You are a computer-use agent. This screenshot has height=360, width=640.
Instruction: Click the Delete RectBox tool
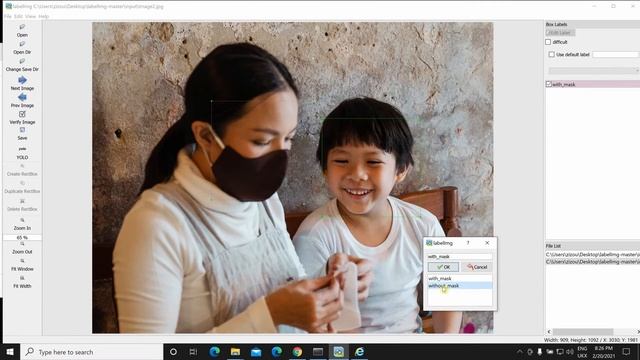point(22,205)
